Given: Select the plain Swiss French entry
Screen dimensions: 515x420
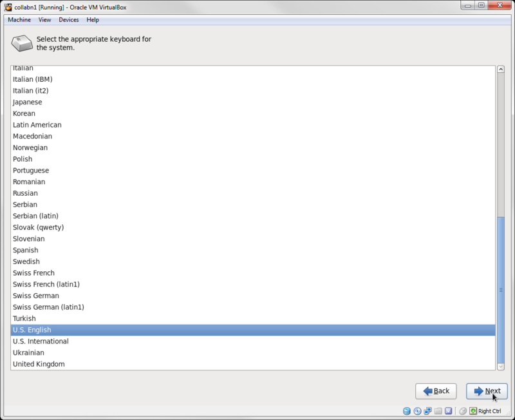Looking at the screenshot, I should 253,273.
